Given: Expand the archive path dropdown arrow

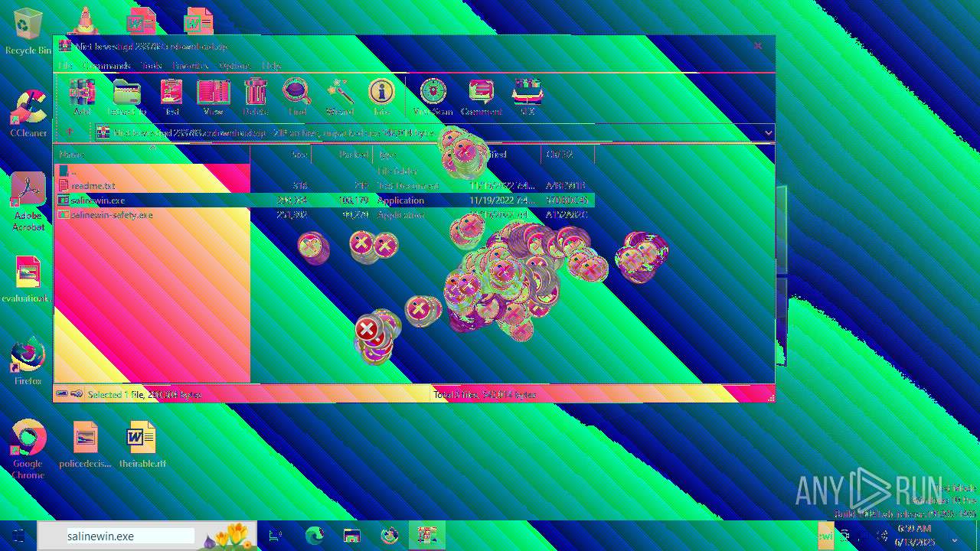Looking at the screenshot, I should [768, 132].
